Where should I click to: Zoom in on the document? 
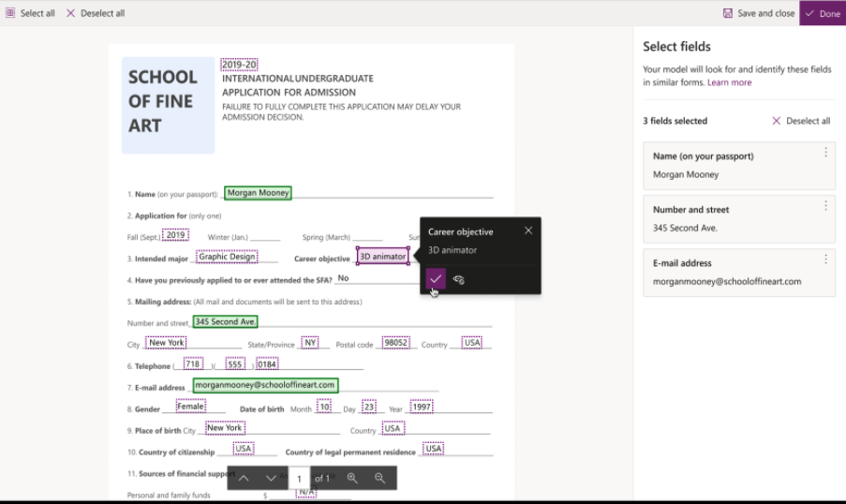pos(352,478)
